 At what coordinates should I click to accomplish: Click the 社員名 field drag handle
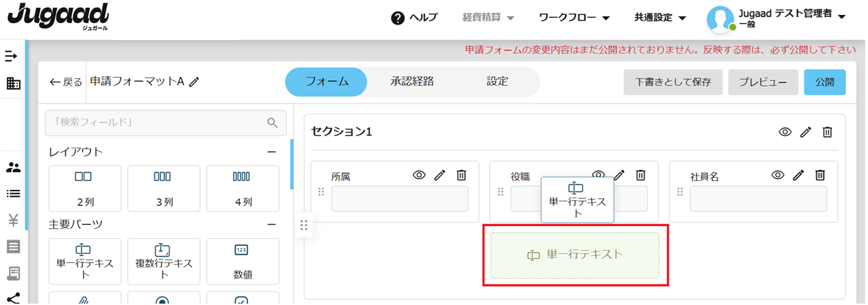[x=679, y=192]
